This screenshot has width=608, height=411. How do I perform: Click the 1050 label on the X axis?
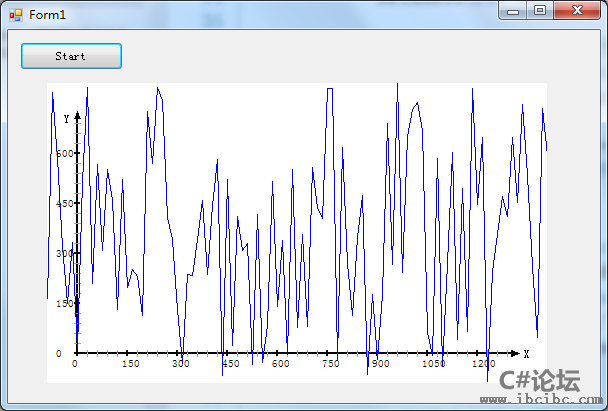(x=434, y=364)
